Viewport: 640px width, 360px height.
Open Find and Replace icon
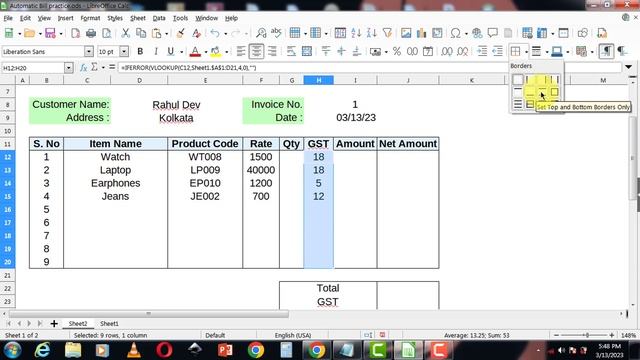pyautogui.click(x=261, y=33)
